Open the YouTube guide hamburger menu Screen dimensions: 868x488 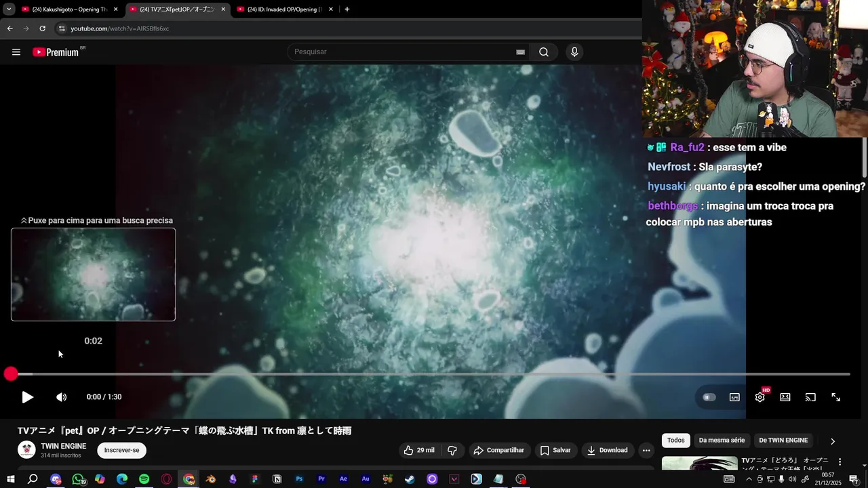[16, 52]
